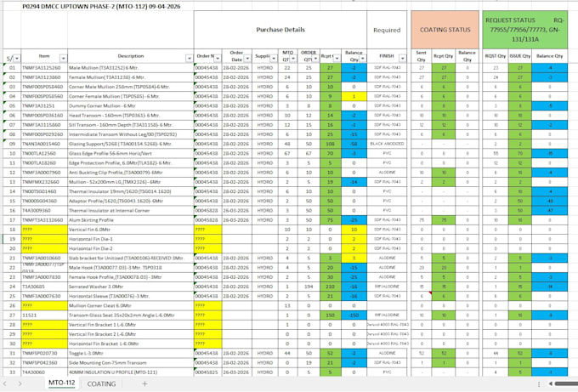Go to next sheet using right arrow

[20, 383]
